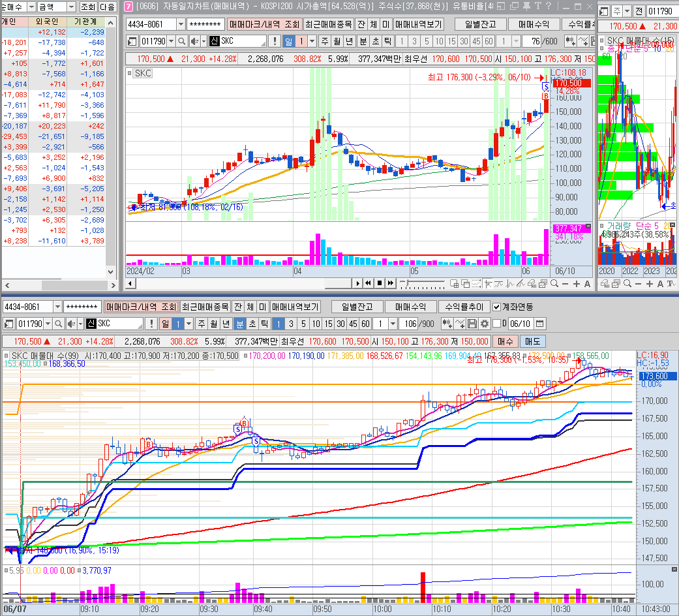Click the search magnifier icon in lower chart toolbar

(59, 324)
